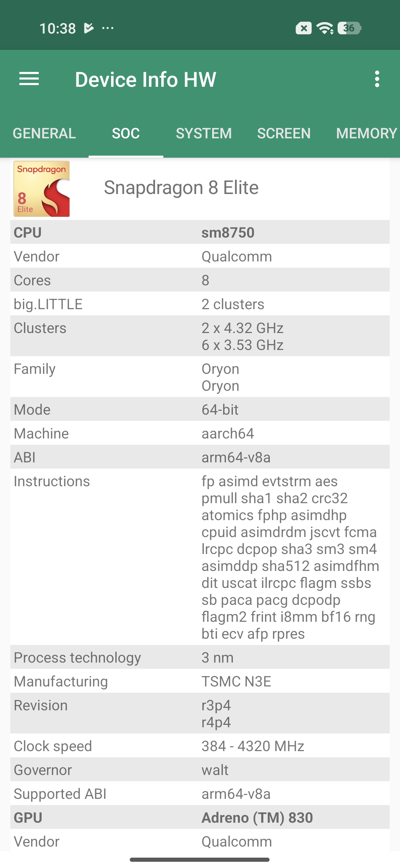
Task: Tap the three-dot notification overflow in status bar
Action: tap(108, 28)
